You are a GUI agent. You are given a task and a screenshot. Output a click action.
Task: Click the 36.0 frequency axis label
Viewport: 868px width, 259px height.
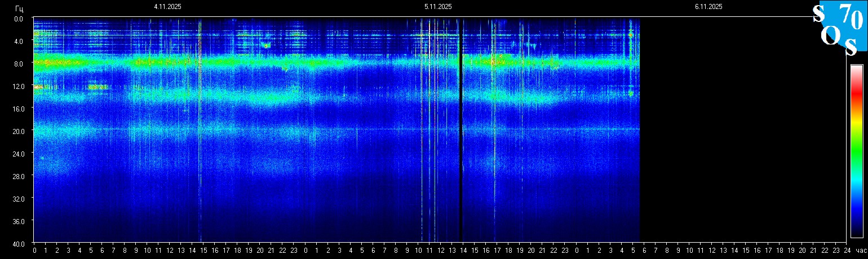point(17,221)
